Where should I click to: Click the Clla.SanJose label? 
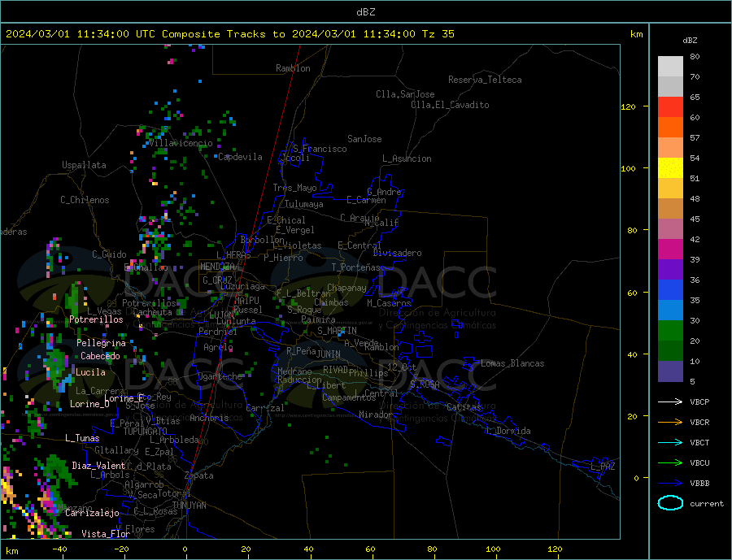tap(405, 94)
